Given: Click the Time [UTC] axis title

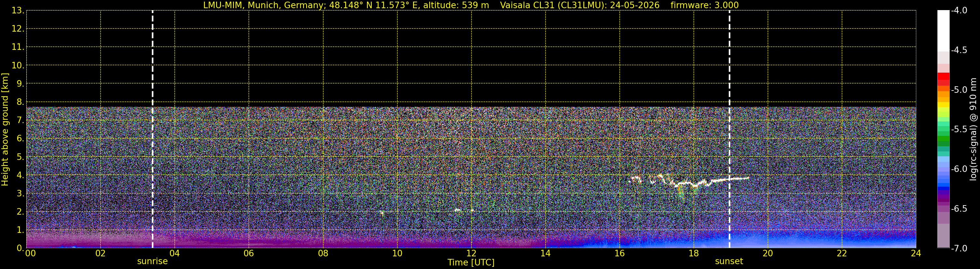Looking at the screenshot, I should pos(471,262).
